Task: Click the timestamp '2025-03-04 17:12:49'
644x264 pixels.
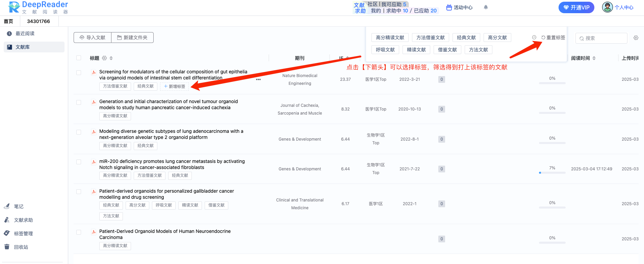Action: click(592, 169)
